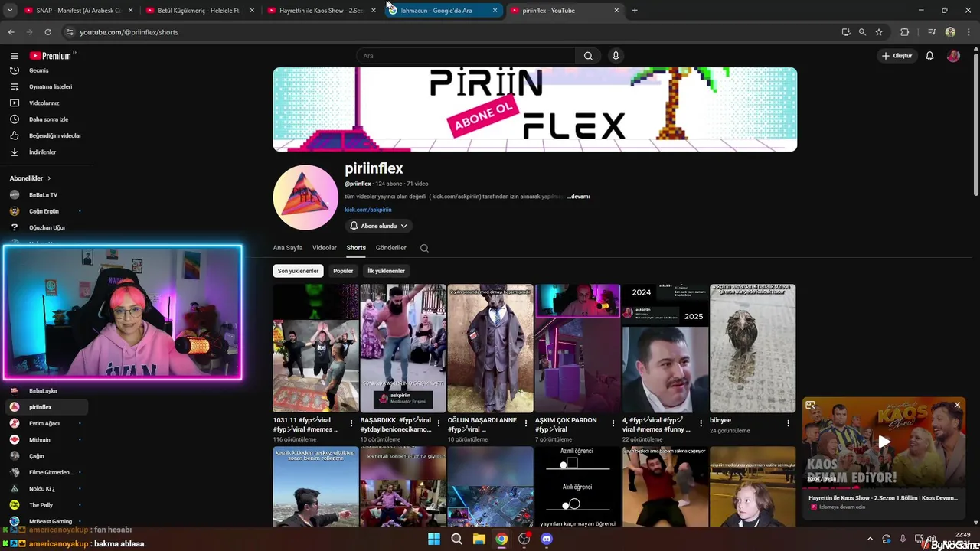
Task: Click zoom magnifier icon in address bar
Action: click(862, 32)
